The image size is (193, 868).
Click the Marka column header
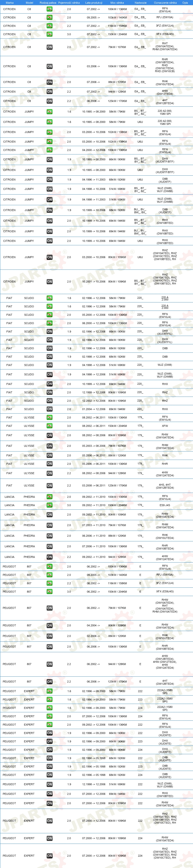pyautogui.click(x=9, y=3)
